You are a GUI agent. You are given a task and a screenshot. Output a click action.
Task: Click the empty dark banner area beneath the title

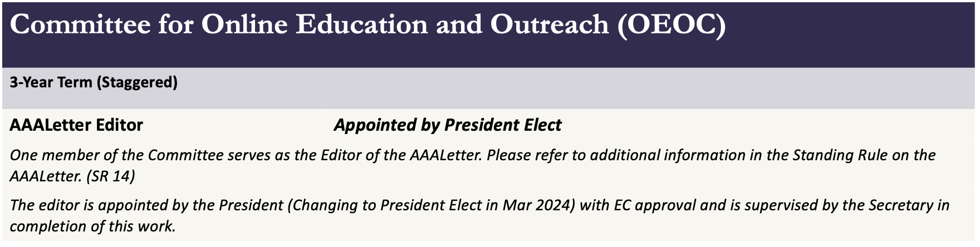(x=489, y=55)
